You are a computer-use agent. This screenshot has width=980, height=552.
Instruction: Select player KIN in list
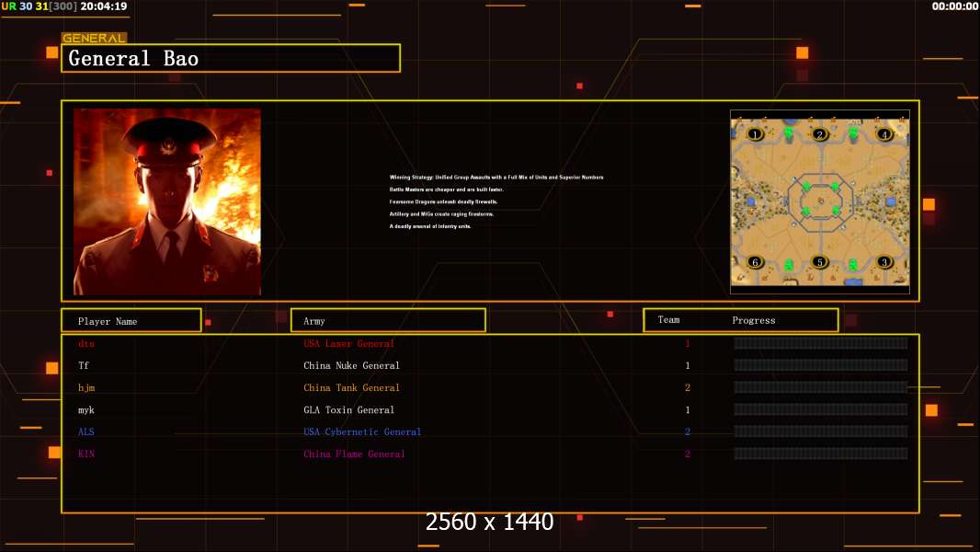(x=86, y=454)
